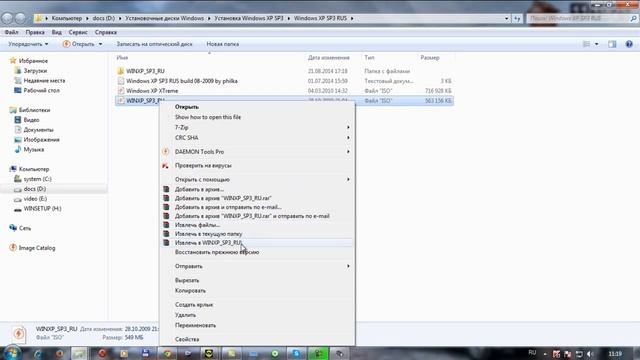Click the Explorer forward navigation button
The width and height of the screenshot is (640, 360).
click(x=20, y=18)
